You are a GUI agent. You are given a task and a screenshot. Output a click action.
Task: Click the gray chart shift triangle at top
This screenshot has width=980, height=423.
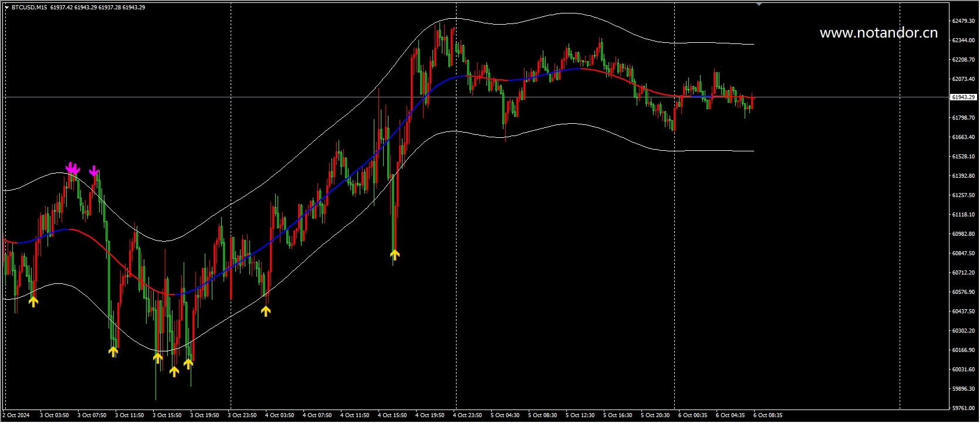(759, 5)
